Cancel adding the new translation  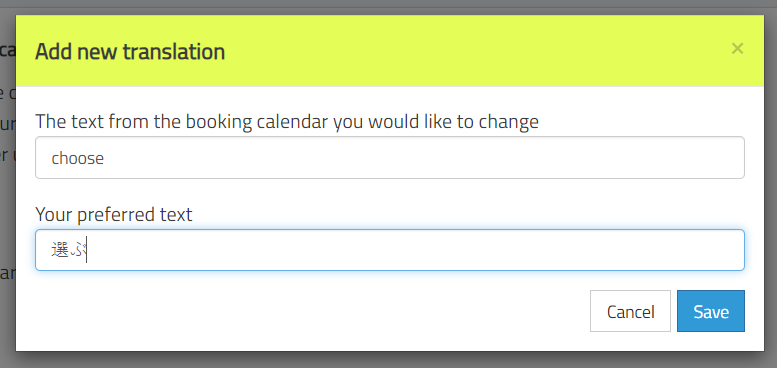coord(630,311)
